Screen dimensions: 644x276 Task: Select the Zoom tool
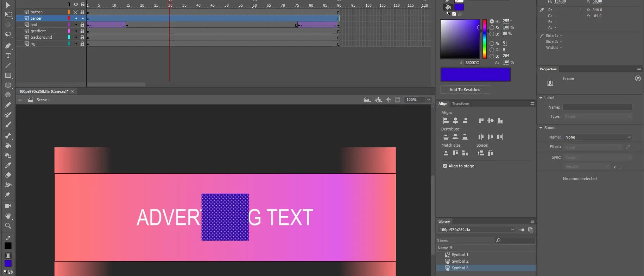click(x=8, y=226)
